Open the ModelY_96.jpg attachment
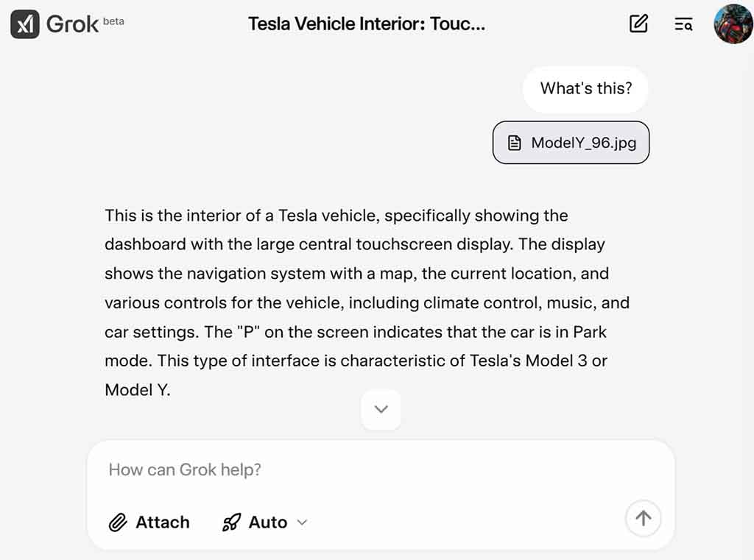754x560 pixels. point(571,142)
